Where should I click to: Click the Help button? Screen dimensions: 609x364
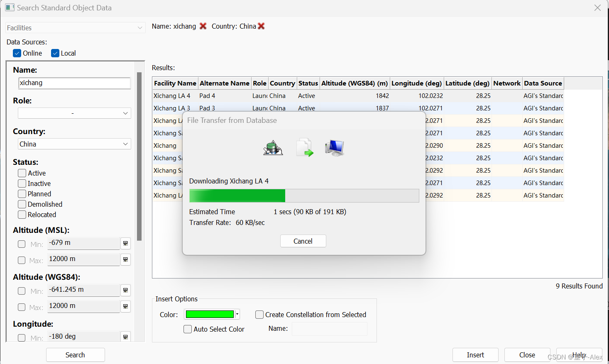(x=579, y=355)
